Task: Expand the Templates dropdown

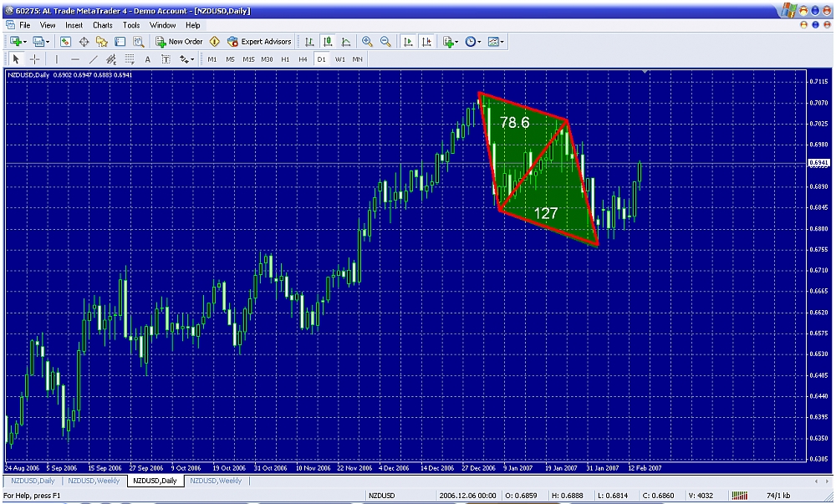Action: pos(496,42)
